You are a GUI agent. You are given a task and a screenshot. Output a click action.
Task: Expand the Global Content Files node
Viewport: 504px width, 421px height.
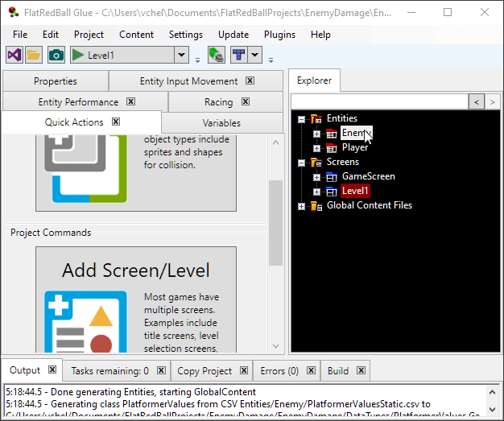pyautogui.click(x=302, y=206)
